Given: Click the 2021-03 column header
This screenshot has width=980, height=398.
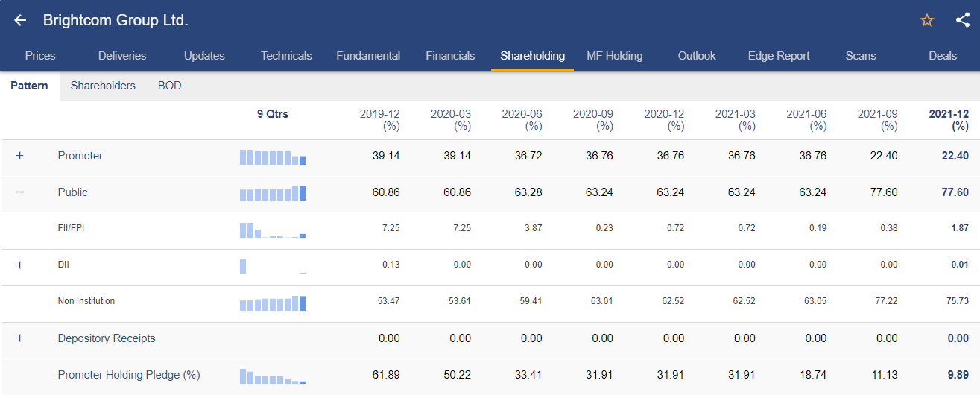Looking at the screenshot, I should [x=736, y=120].
